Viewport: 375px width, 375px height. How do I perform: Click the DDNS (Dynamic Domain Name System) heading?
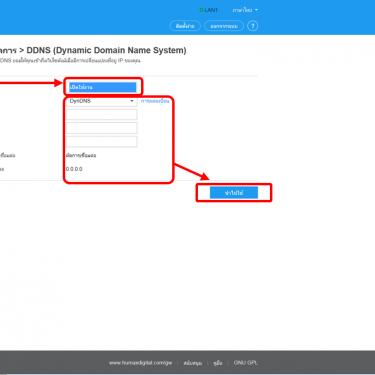106,50
